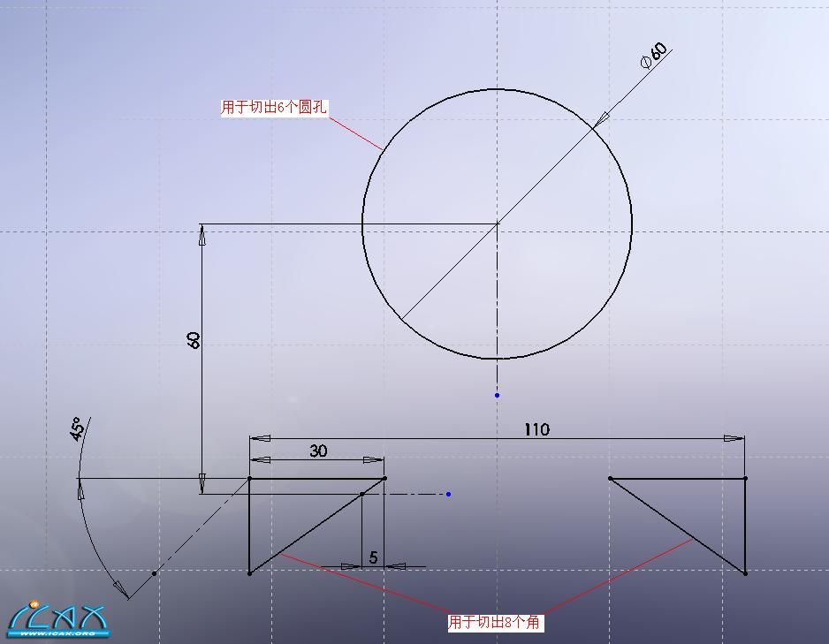Click the ICAX logo
829x644 pixels.
[58, 619]
